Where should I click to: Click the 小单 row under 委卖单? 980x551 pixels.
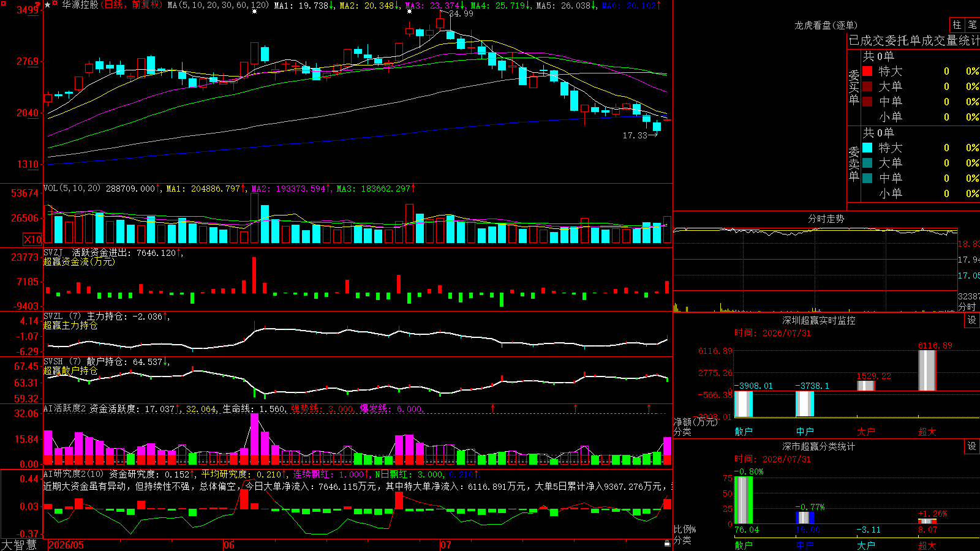(921, 193)
